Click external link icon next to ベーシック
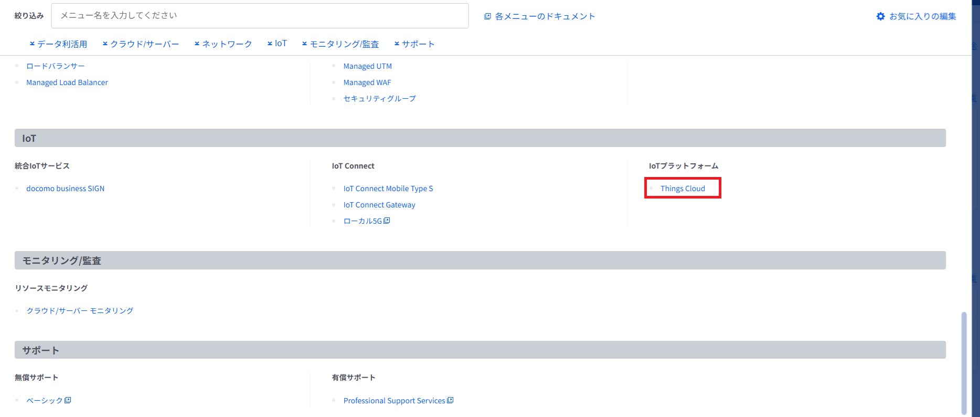Image resolution: width=980 pixels, height=417 pixels. click(68, 400)
